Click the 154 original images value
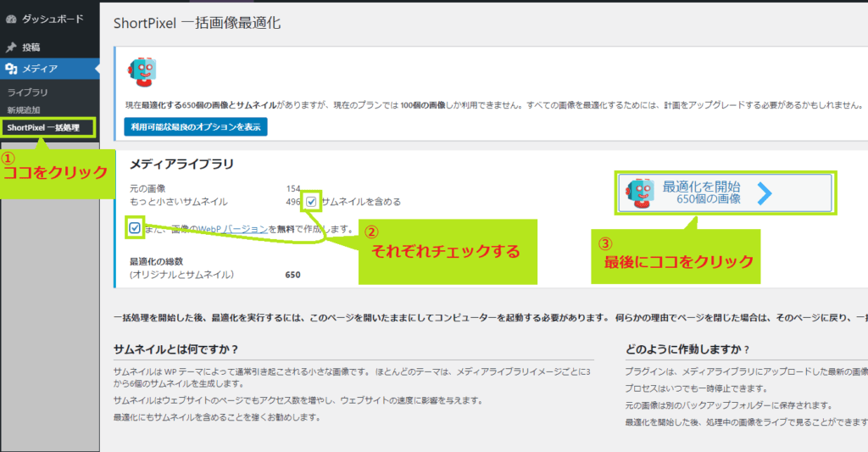 pyautogui.click(x=293, y=188)
